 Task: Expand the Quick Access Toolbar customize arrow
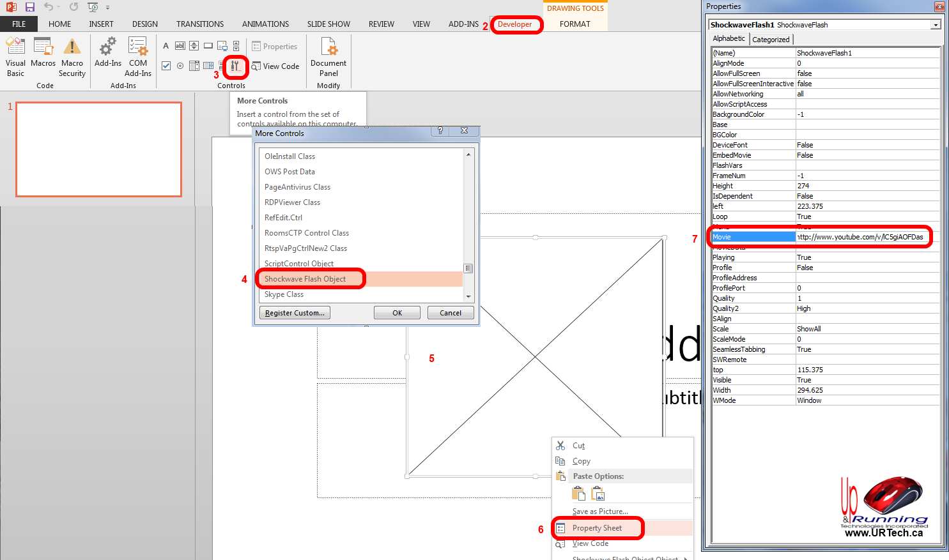coord(107,8)
